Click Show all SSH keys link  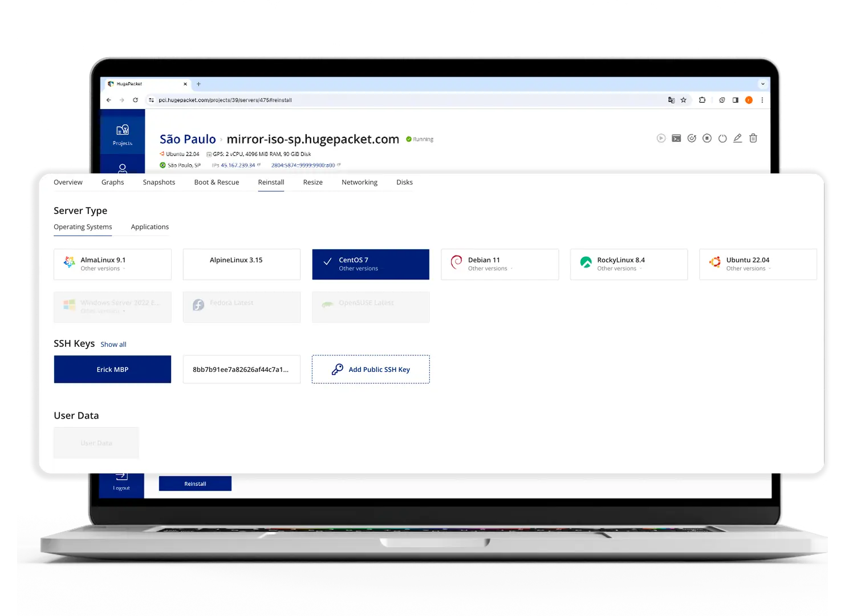[x=113, y=345]
